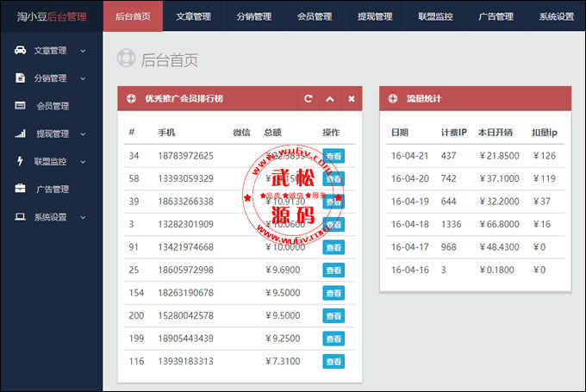Viewport: 586px width, 392px height.
Task: Close the 优秀推广会员排行榜 panel
Action: pyautogui.click(x=352, y=99)
